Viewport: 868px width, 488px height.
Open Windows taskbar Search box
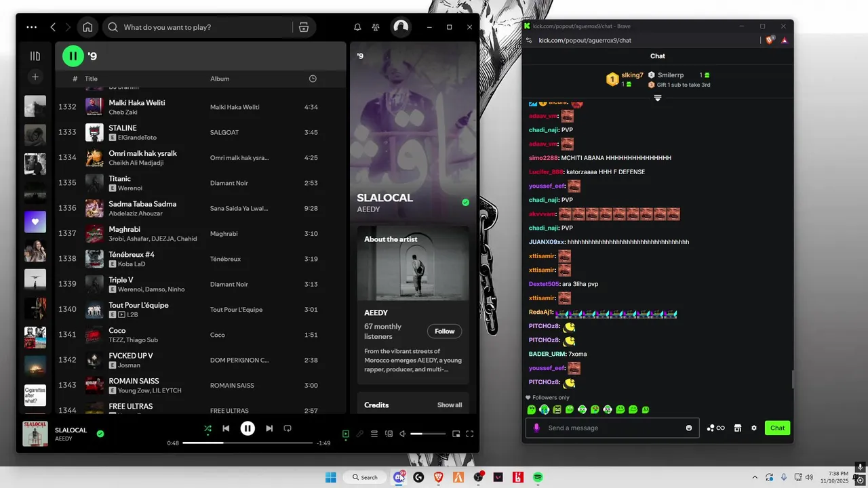tap(364, 477)
